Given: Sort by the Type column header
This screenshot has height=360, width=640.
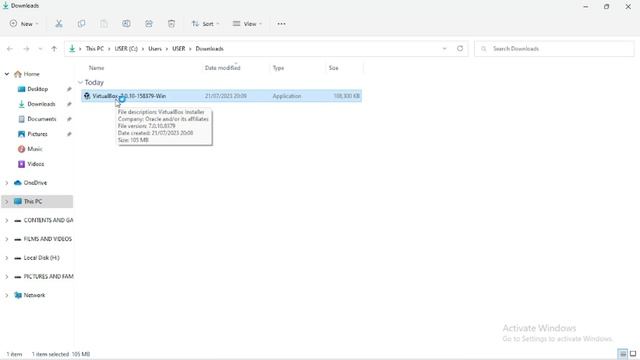Looking at the screenshot, I should 278,68.
